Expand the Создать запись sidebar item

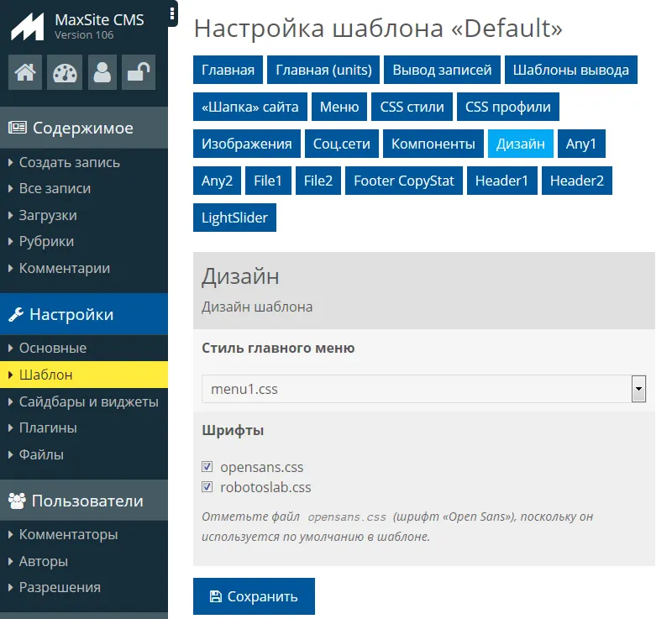[x=69, y=162]
